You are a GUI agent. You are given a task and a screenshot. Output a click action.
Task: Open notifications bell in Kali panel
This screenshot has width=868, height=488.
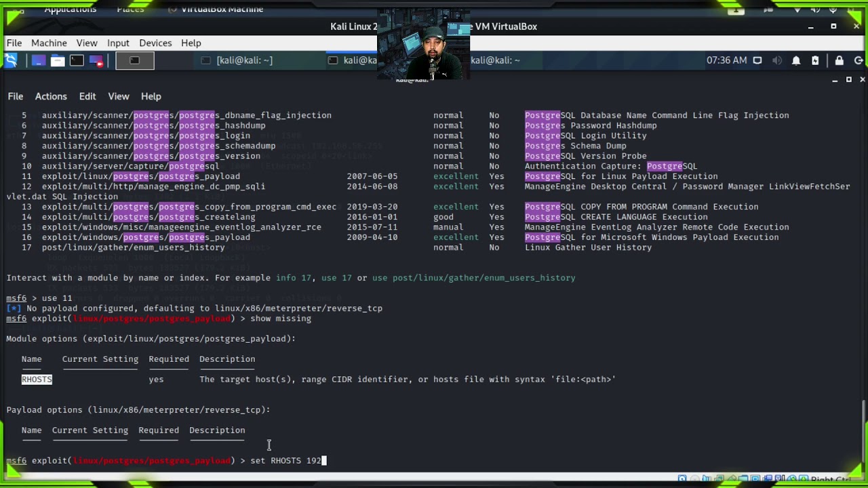tap(796, 60)
